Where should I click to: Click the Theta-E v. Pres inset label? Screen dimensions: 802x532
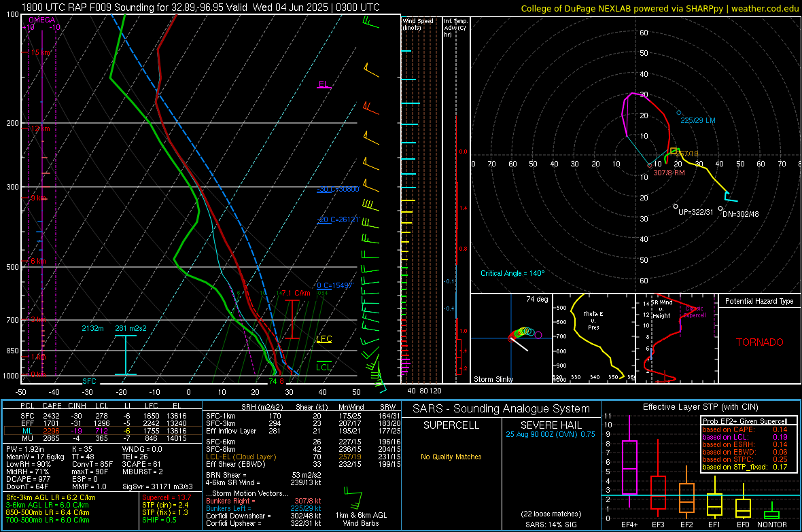[x=593, y=320]
